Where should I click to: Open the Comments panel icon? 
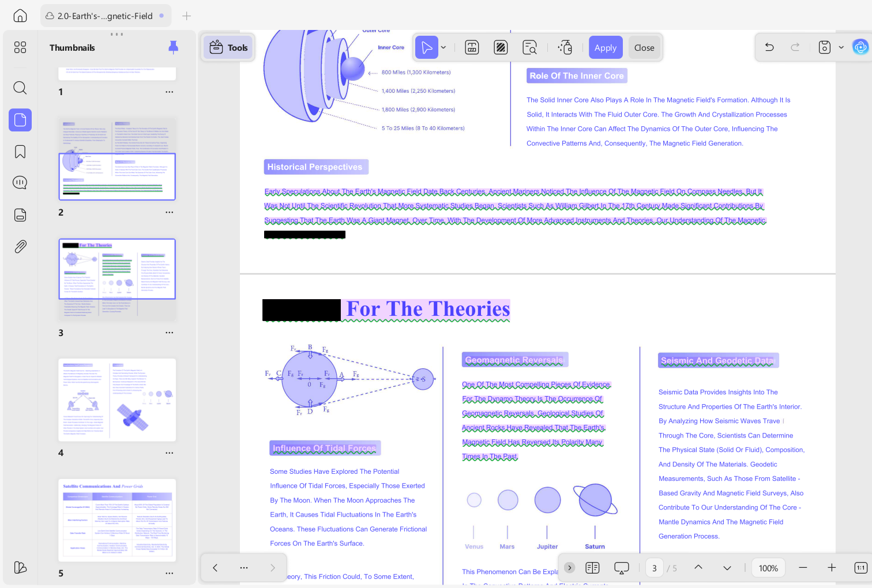20,183
